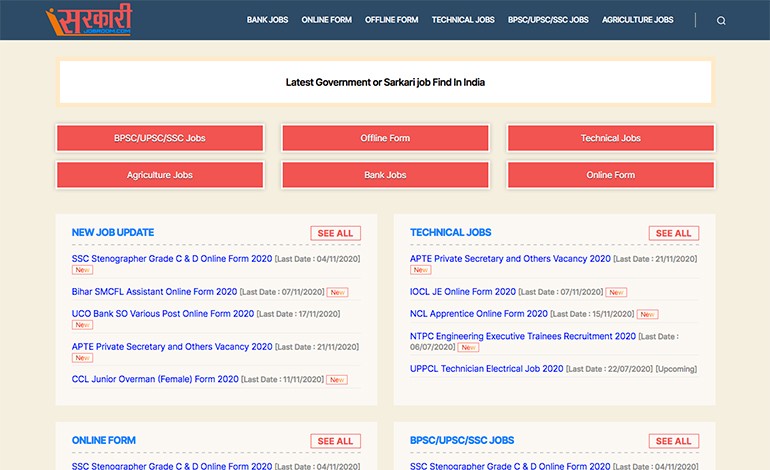770x470 pixels.
Task: Open BANK JOBS menu item
Action: pos(267,20)
